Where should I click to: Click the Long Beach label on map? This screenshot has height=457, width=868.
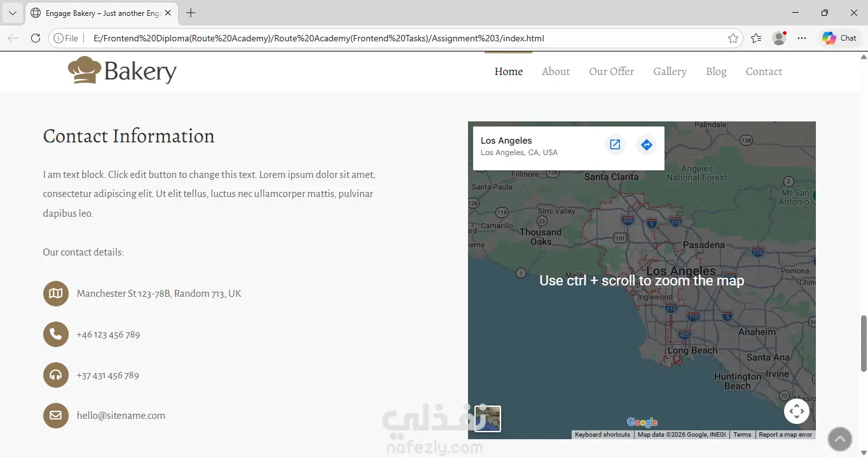pos(692,350)
